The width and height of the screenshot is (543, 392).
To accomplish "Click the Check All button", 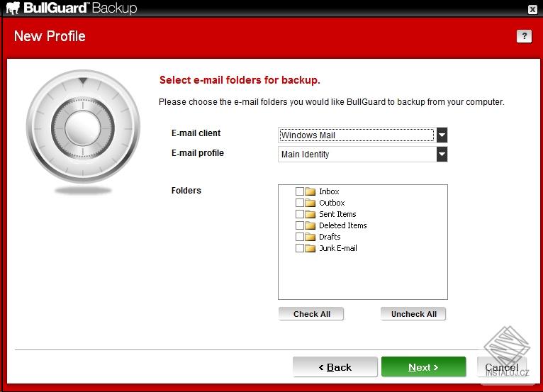I will 311,314.
